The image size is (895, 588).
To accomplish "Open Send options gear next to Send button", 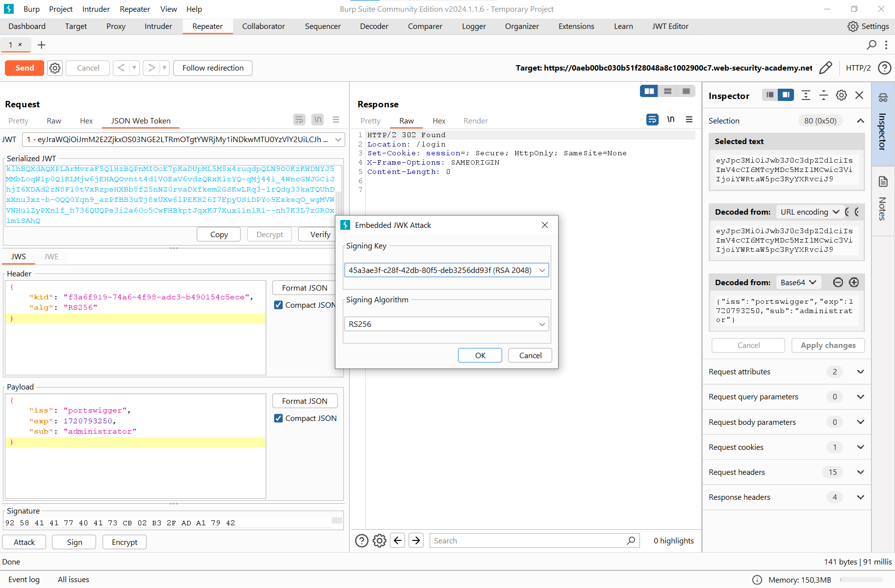I will 55,68.
